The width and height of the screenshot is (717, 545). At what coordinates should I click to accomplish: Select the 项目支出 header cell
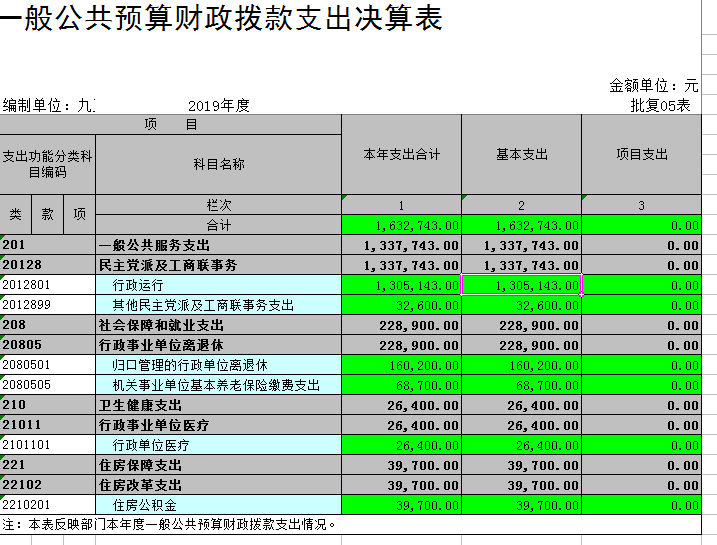641,154
